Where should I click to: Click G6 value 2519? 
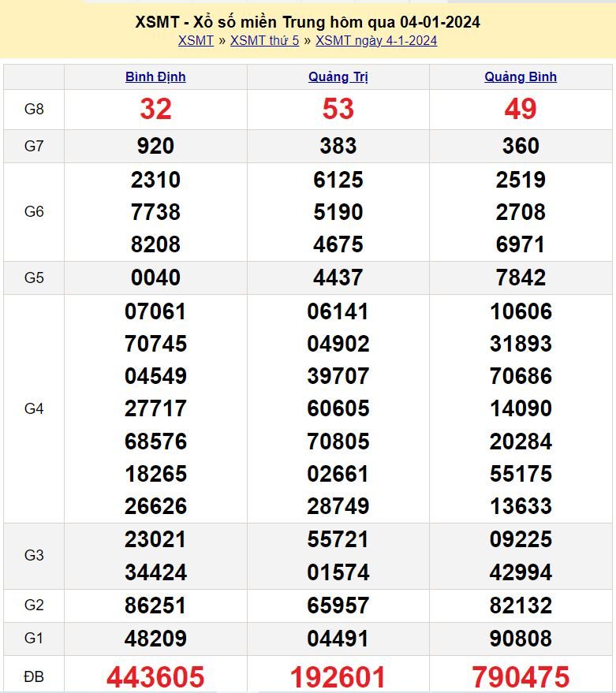521,180
